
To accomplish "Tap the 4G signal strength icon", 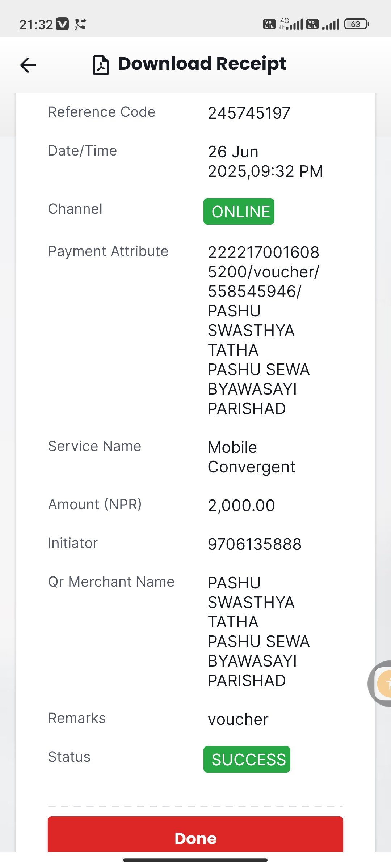I will coord(291,24).
